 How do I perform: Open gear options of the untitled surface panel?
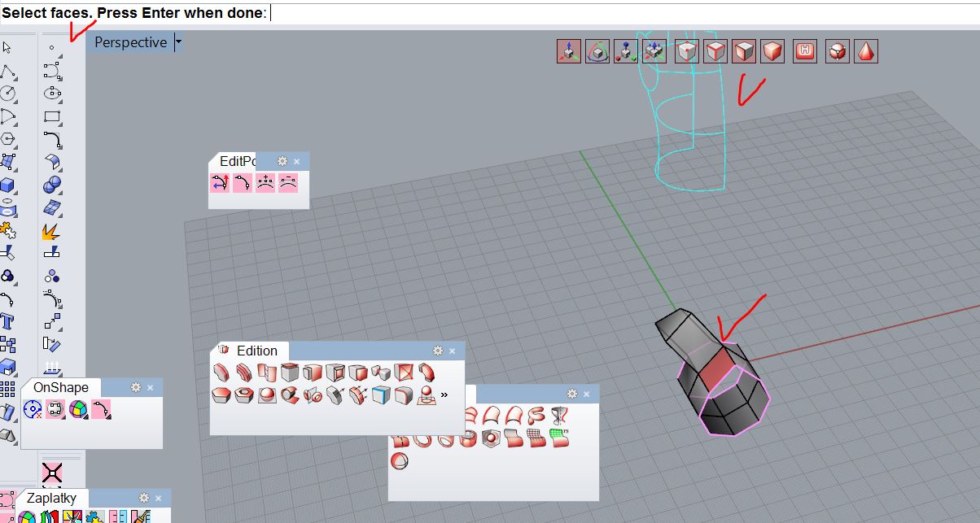(572, 394)
